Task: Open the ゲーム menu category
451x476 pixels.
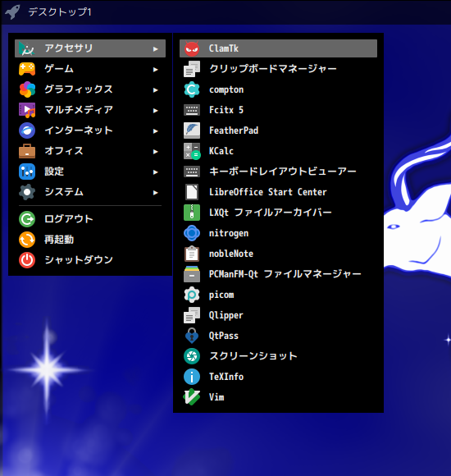Action: tap(90, 69)
